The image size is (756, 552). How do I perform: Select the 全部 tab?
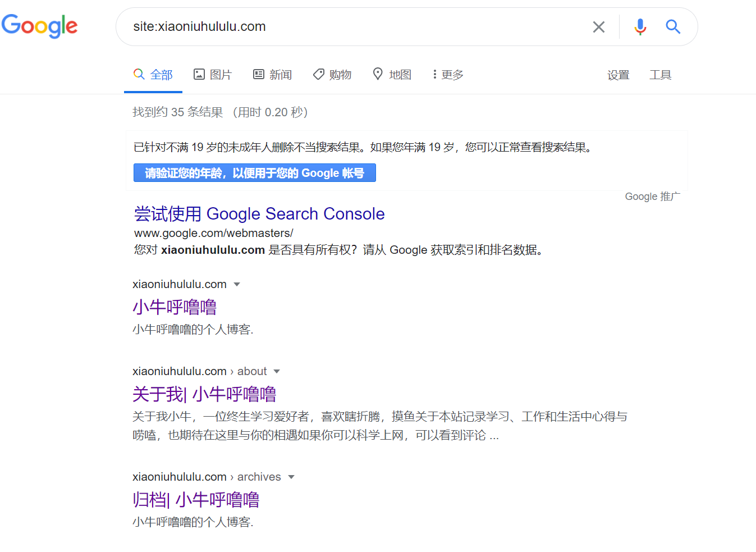(153, 75)
